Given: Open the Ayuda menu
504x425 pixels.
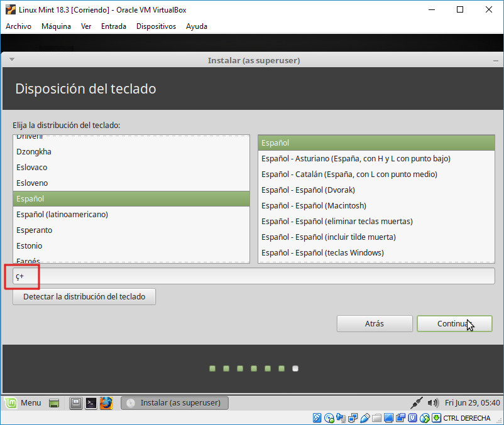Looking at the screenshot, I should (x=197, y=26).
